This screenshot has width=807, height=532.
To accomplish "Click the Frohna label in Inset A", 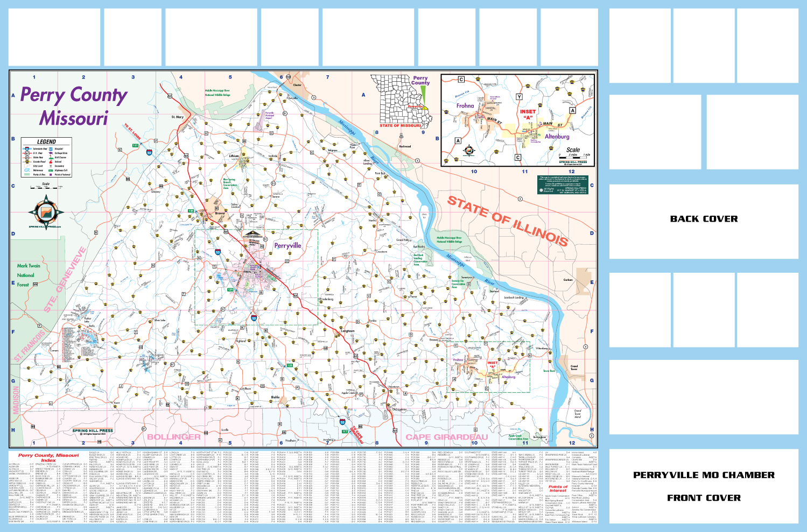I will (465, 106).
